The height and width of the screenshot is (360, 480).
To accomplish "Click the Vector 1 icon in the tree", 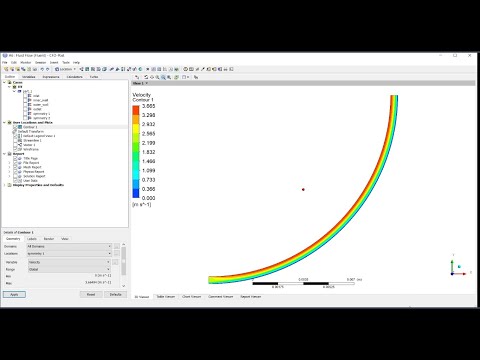I will tap(20, 145).
